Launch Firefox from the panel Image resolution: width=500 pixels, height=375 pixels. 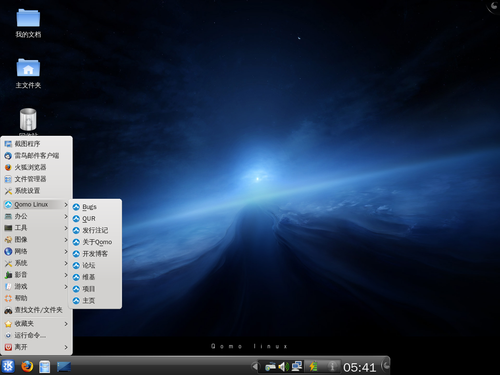pos(27,366)
